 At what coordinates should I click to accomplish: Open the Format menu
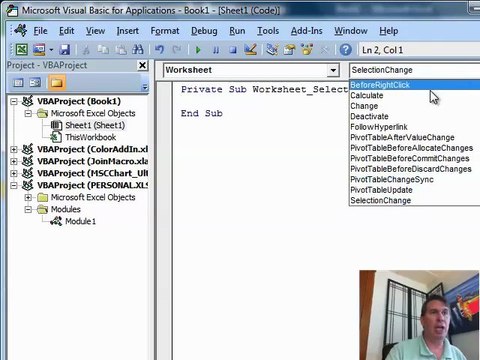tap(165, 31)
